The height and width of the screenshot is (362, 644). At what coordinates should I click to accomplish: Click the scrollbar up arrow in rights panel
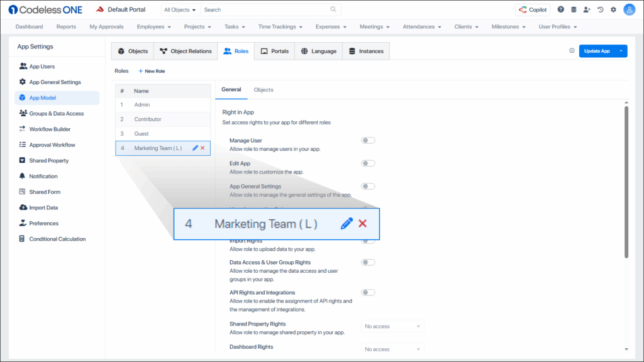626,102
